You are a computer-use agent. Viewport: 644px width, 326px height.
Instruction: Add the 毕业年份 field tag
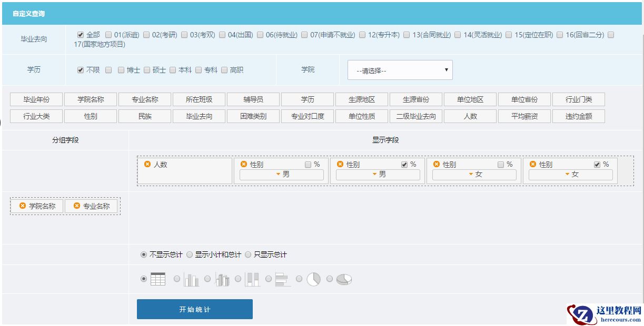tap(36, 99)
